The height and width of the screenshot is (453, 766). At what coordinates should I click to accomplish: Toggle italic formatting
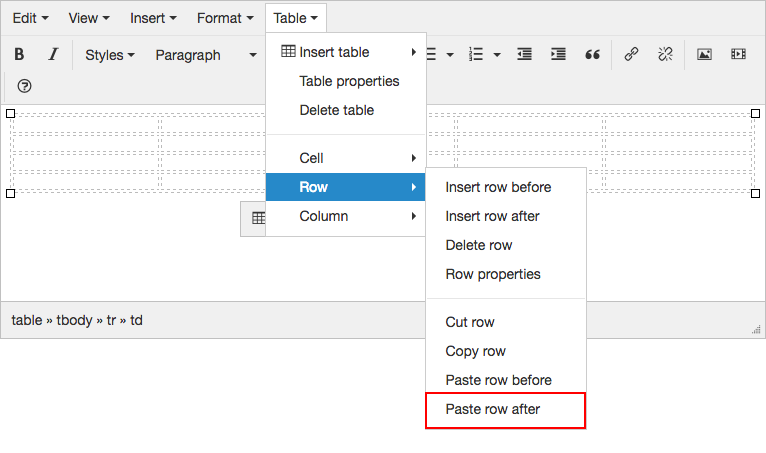tap(53, 55)
